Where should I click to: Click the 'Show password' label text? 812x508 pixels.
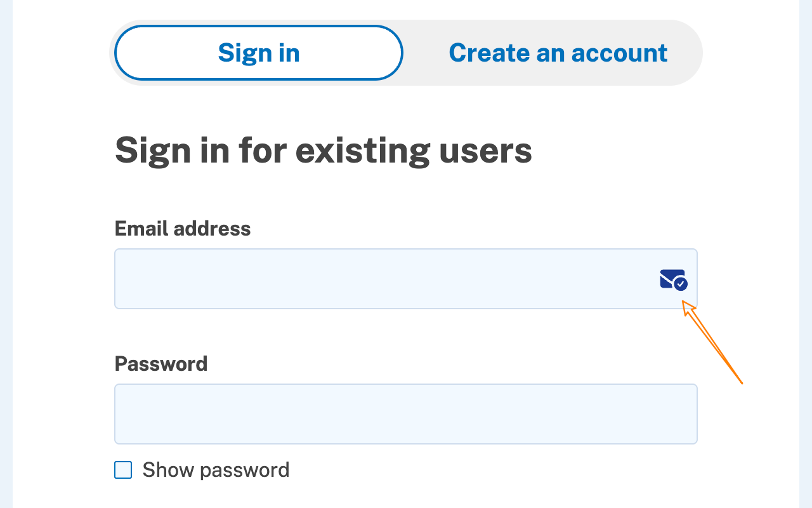click(x=216, y=470)
